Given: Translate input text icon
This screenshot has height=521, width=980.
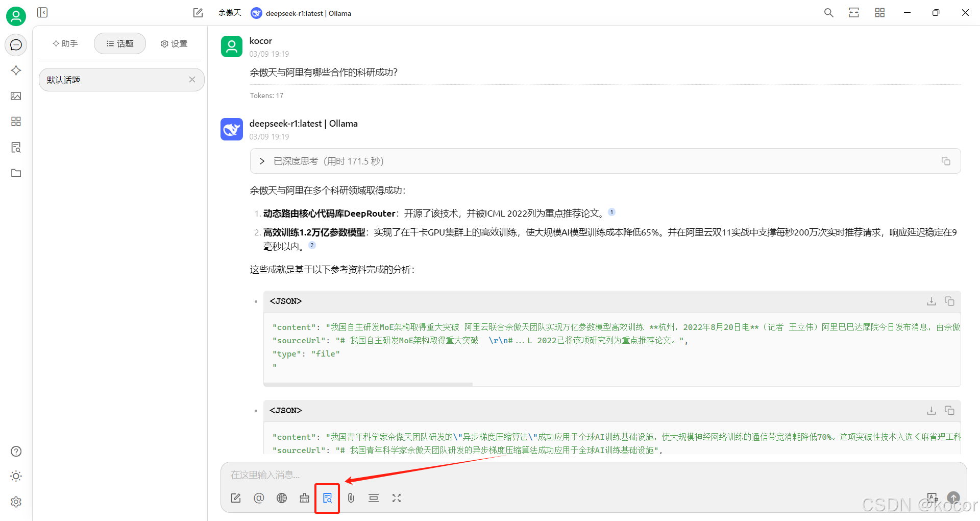Looking at the screenshot, I should pos(933,498).
